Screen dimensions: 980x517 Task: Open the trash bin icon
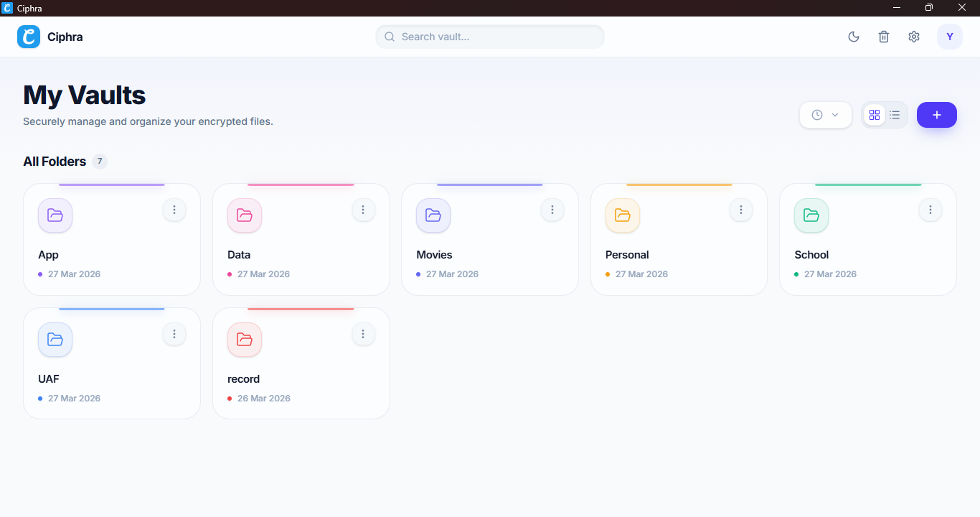tap(883, 36)
